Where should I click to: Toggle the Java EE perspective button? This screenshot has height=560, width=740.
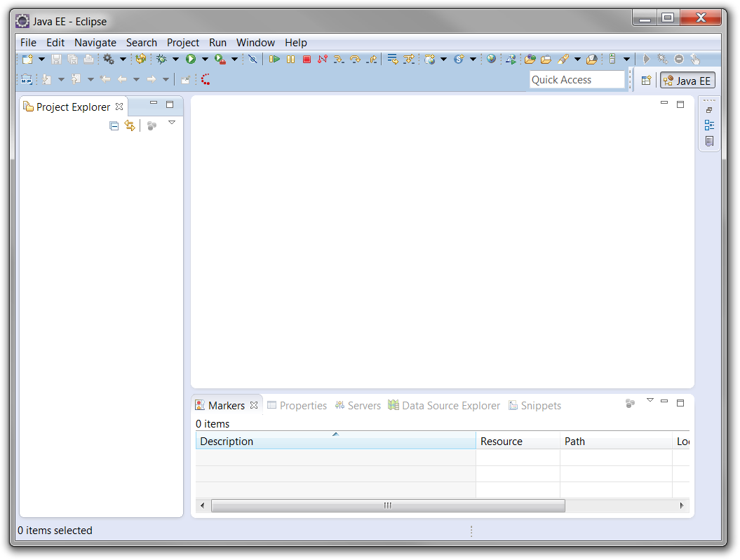tap(687, 81)
